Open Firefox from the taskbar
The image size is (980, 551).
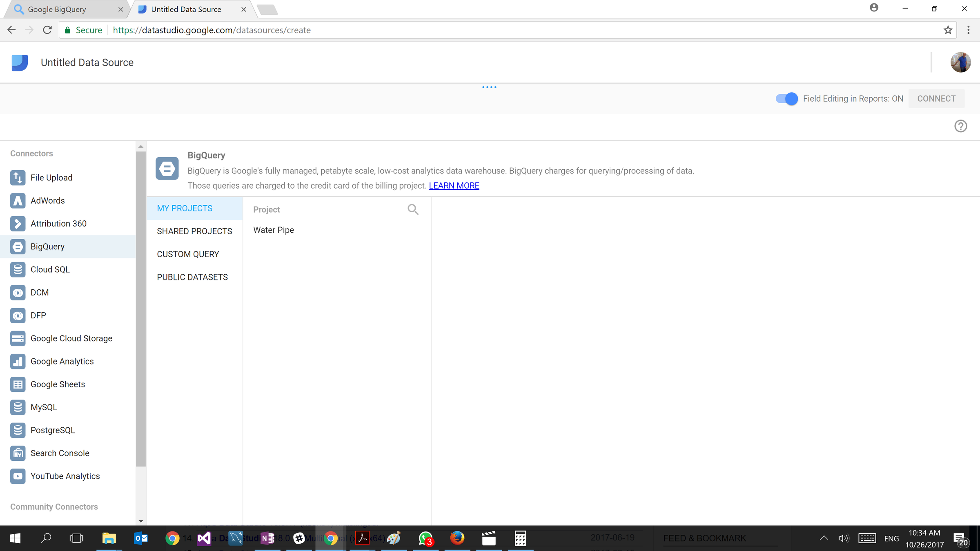pos(457,538)
